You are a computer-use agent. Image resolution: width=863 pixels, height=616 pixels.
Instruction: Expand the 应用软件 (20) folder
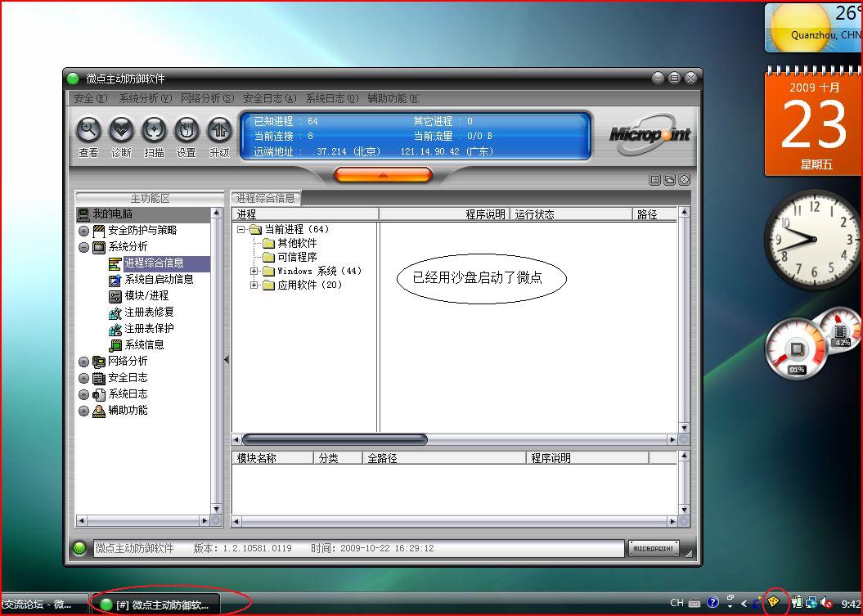click(x=254, y=286)
